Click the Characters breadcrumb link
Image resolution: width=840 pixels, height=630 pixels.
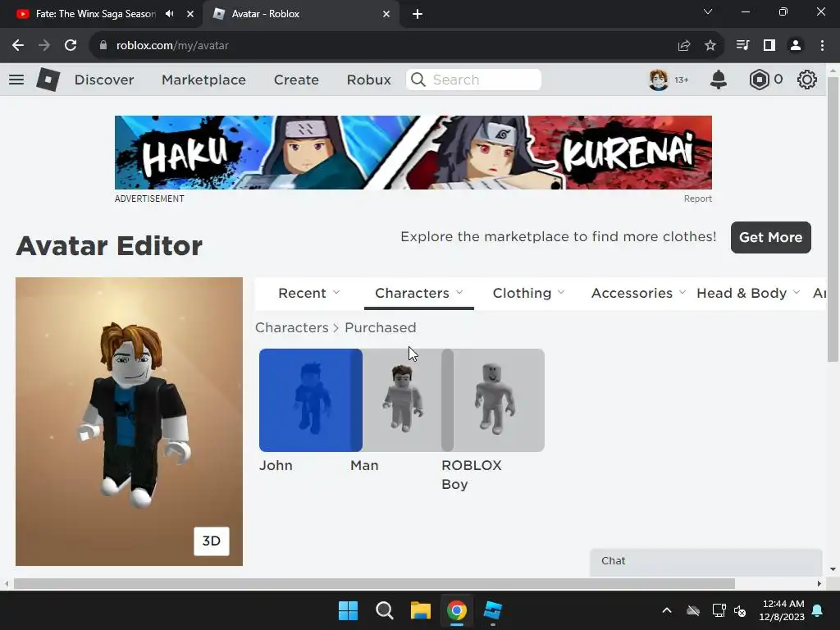pyautogui.click(x=291, y=327)
